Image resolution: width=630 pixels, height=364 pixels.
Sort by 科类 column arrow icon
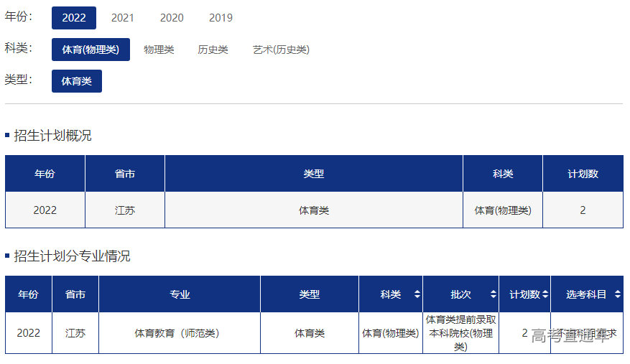pyautogui.click(x=417, y=294)
